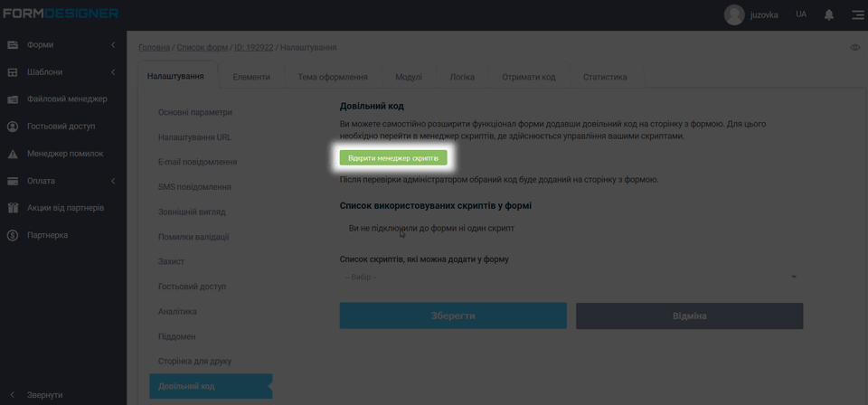Viewport: 868px width, 405px height.
Task: Open the script selection dropdown
Action: (569, 277)
